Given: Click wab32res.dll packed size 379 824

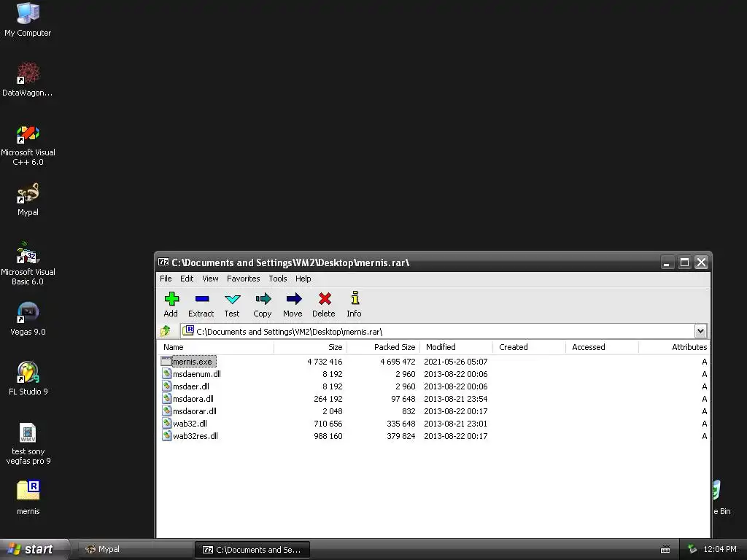Looking at the screenshot, I should [401, 436].
